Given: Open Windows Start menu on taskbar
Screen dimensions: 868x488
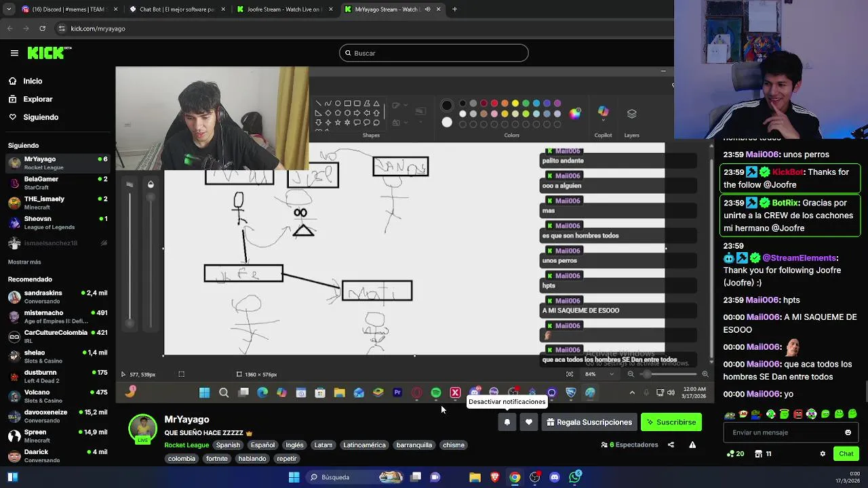Looking at the screenshot, I should [294, 477].
